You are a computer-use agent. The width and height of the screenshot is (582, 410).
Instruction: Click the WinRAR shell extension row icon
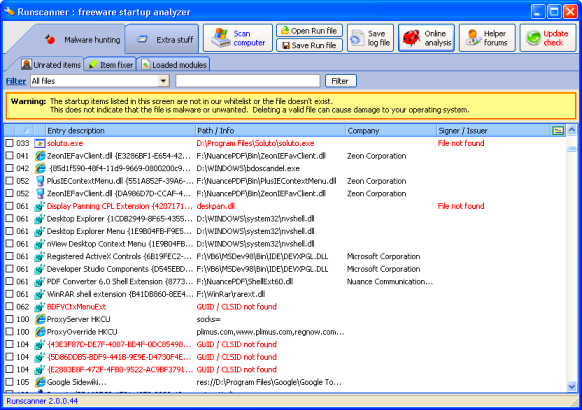(x=39, y=294)
